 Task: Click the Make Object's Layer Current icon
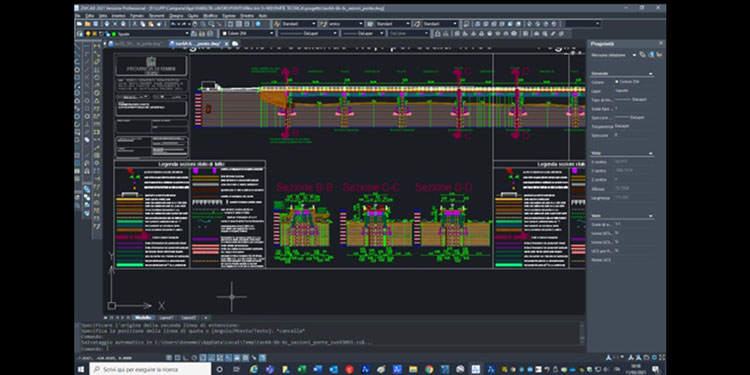point(193,33)
